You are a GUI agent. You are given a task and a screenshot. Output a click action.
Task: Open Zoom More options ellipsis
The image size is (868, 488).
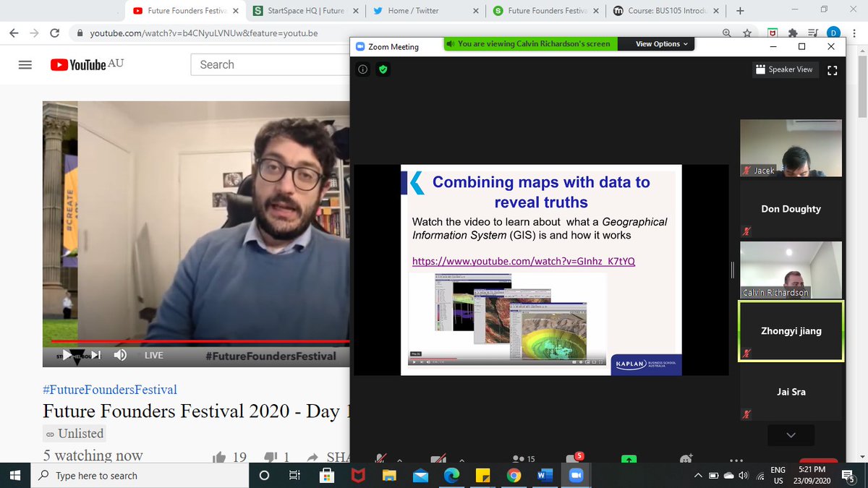click(x=736, y=459)
